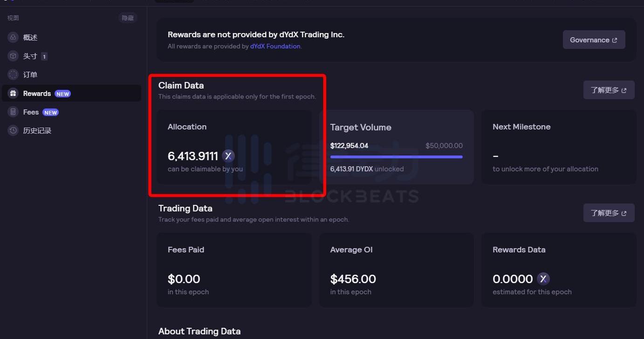Screen dimensions: 644x339
Task: Open the Rewards menu item
Action: click(x=37, y=94)
